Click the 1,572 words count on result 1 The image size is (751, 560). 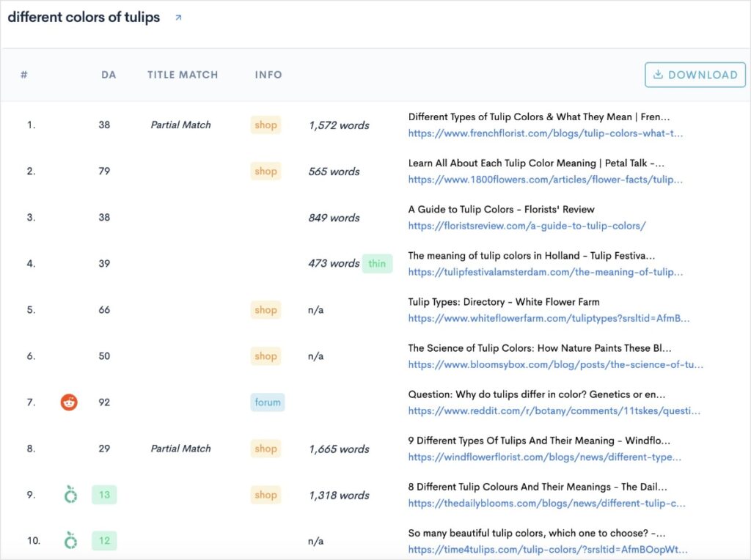click(338, 125)
